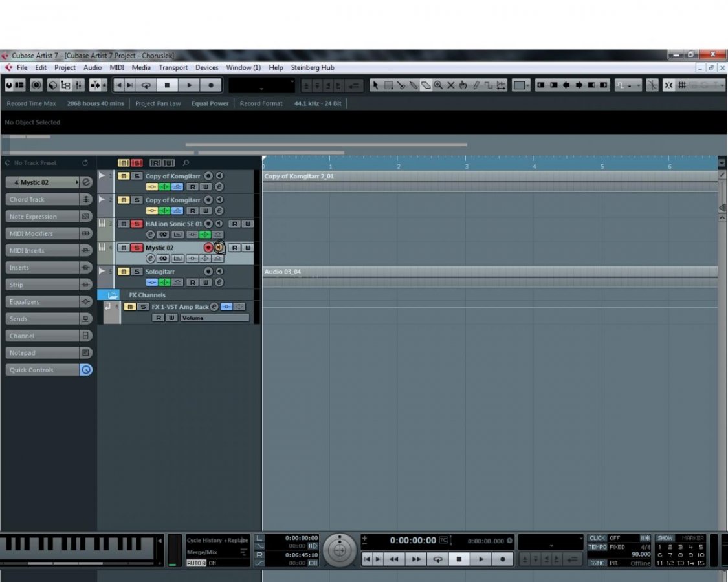Screen dimensions: 728x582
Task: Toggle Record Enable on Mystic 02
Action: click(x=208, y=248)
